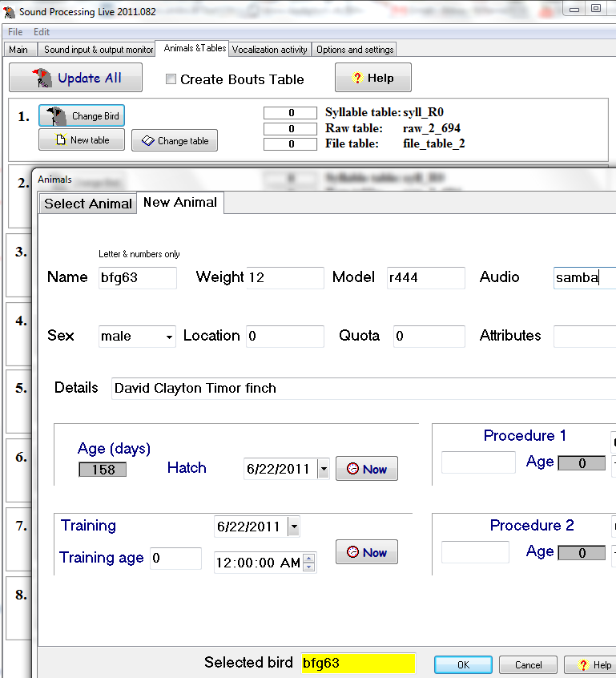This screenshot has width=616, height=678.
Task: Set Hatch date using the Now clock button
Action: coord(366,469)
